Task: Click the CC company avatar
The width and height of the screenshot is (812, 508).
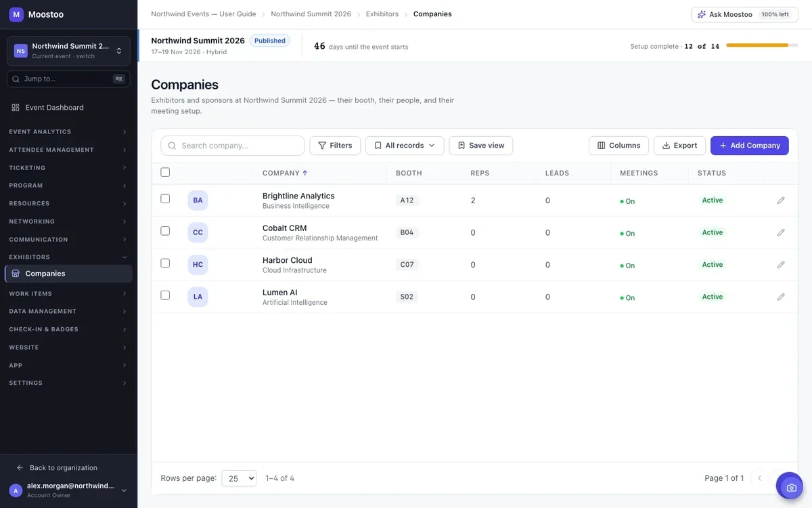Action: 198,232
